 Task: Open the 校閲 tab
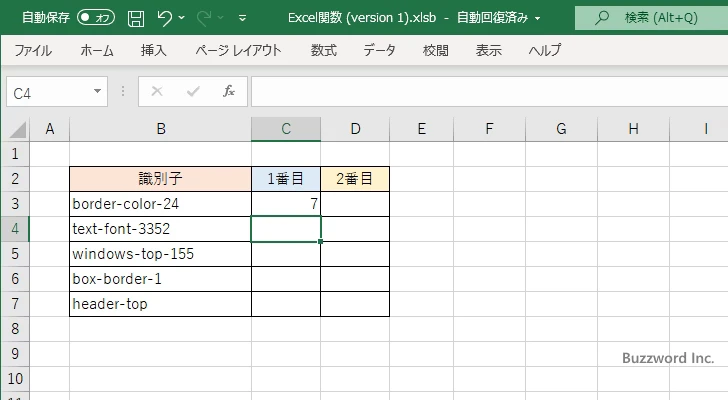(436, 50)
